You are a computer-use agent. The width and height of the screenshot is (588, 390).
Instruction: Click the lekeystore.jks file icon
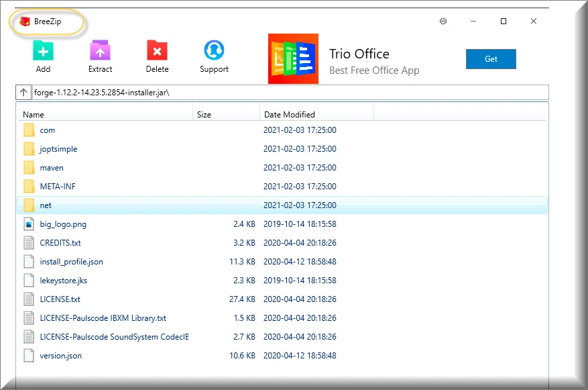click(29, 281)
